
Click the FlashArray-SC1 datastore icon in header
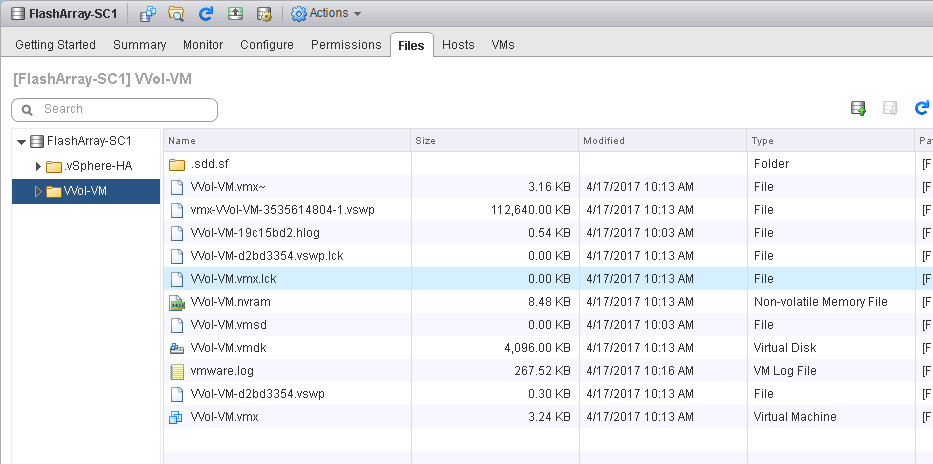click(18, 13)
